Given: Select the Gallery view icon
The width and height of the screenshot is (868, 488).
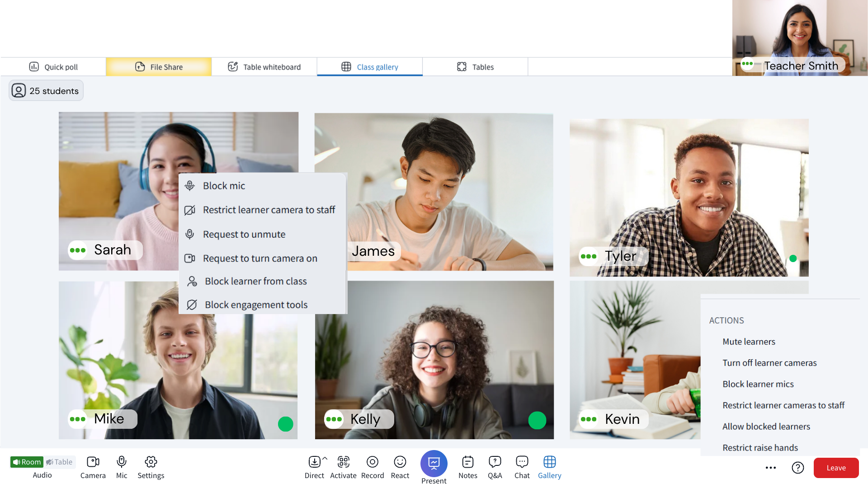Looking at the screenshot, I should tap(550, 462).
